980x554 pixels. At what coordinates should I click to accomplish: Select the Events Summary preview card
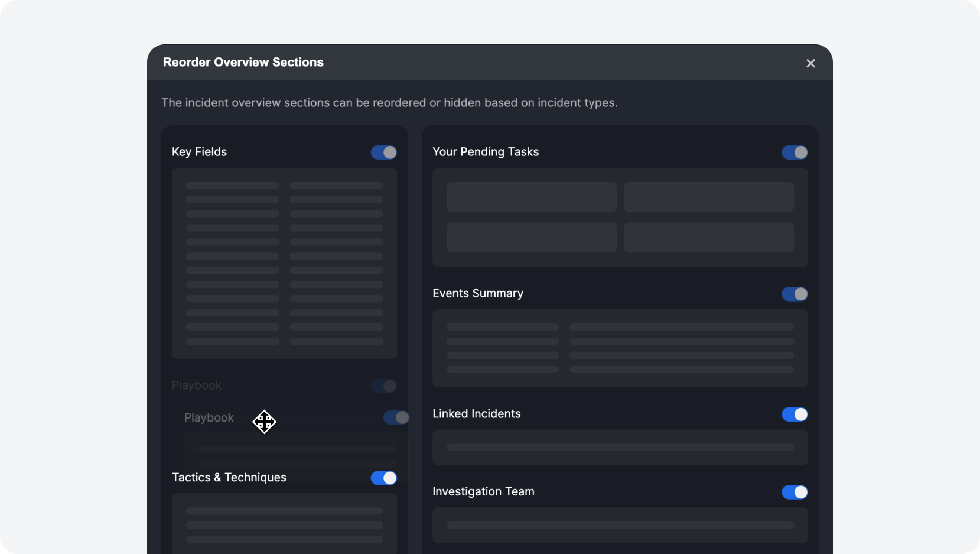620,348
